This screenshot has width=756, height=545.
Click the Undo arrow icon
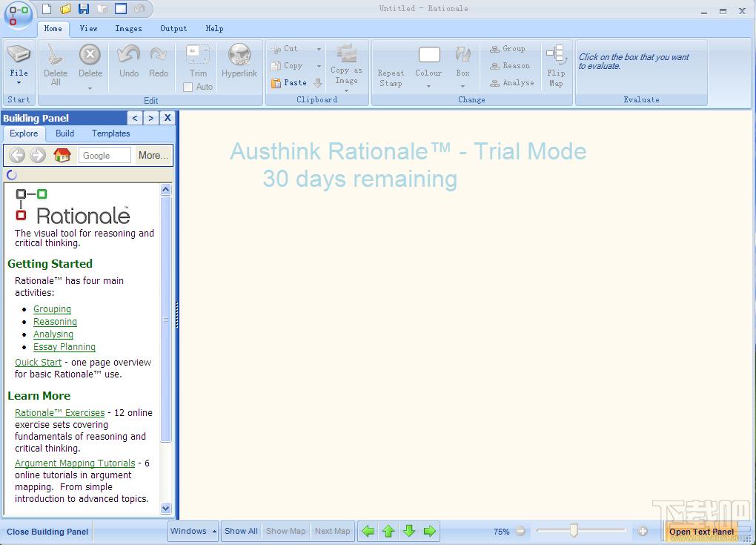(129, 54)
